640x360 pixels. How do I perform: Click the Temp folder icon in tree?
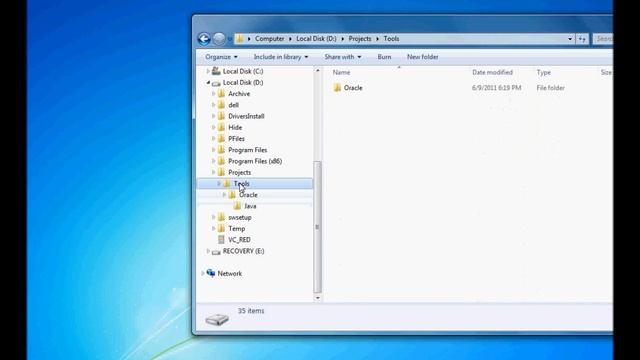[x=221, y=228]
